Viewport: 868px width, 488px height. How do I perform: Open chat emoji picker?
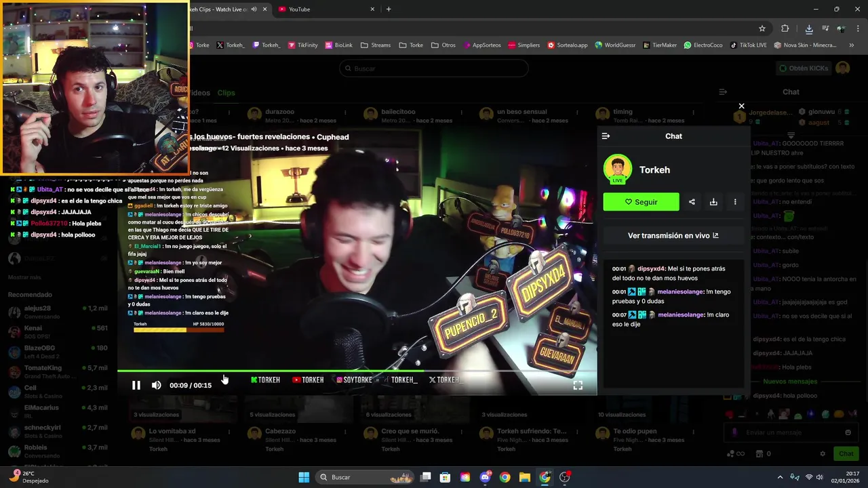coord(848,432)
